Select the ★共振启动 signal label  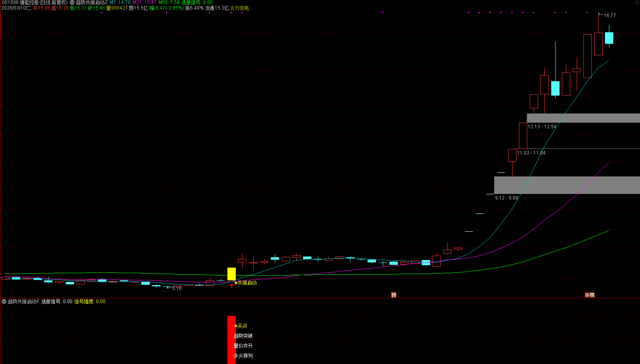click(245, 283)
